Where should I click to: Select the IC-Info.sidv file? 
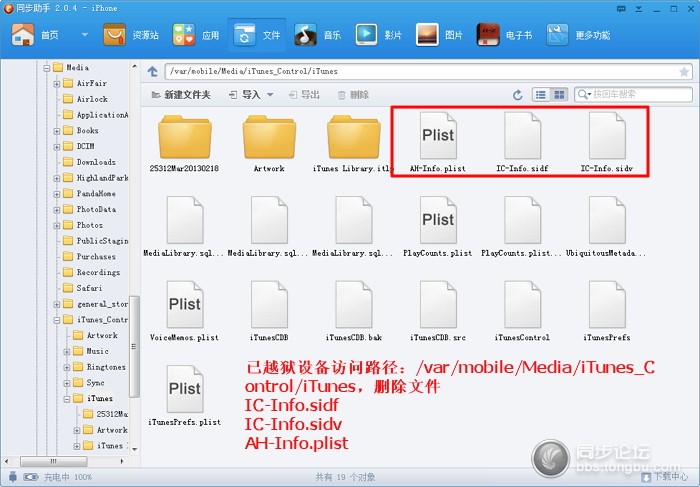[x=606, y=142]
